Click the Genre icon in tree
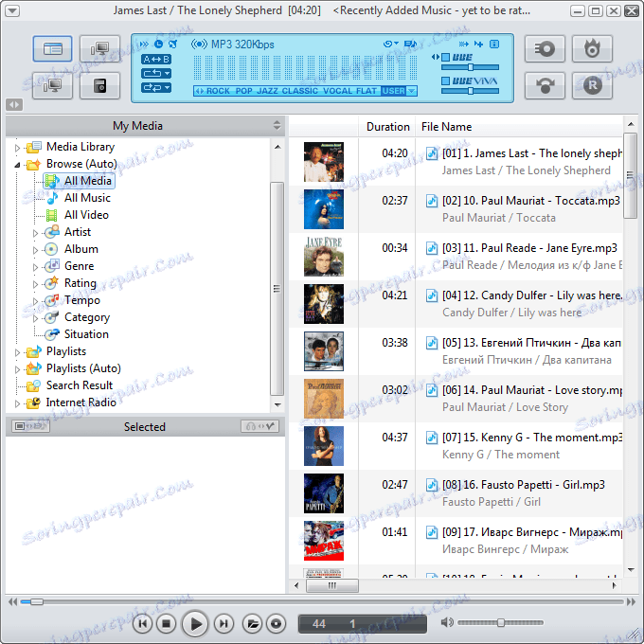Image resolution: width=644 pixels, height=644 pixels. coord(52,266)
